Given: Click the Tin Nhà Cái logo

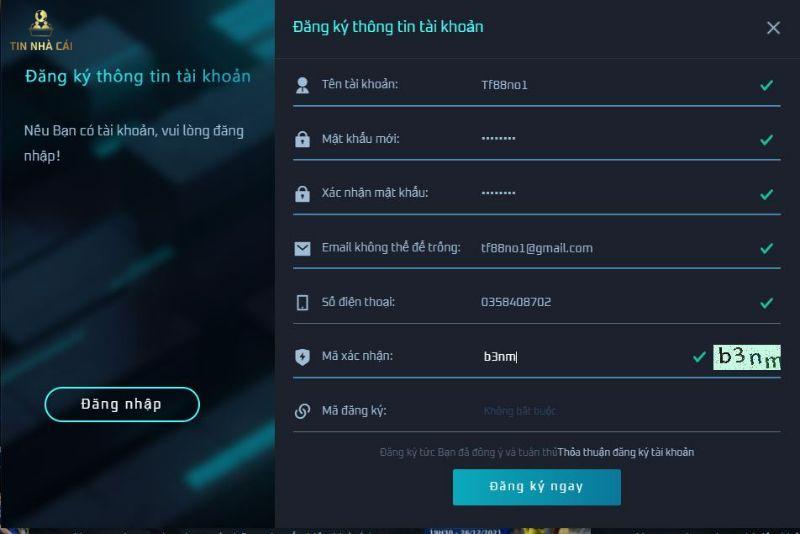Looking at the screenshot, I should click(41, 30).
